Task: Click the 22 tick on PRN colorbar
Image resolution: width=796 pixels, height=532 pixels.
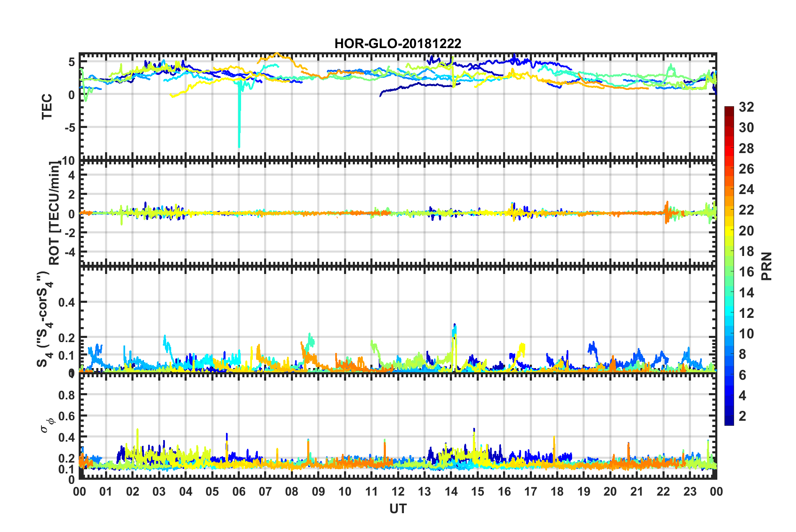Action: (x=746, y=210)
